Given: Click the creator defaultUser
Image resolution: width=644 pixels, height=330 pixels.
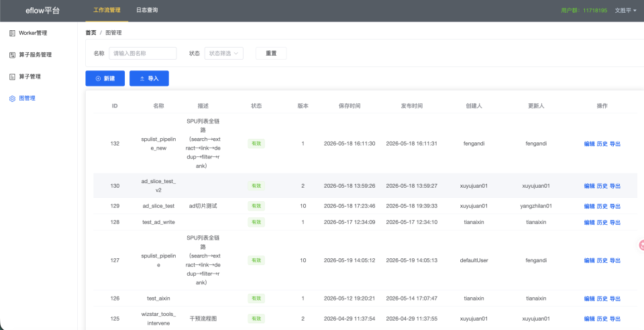Looking at the screenshot, I should (474, 260).
